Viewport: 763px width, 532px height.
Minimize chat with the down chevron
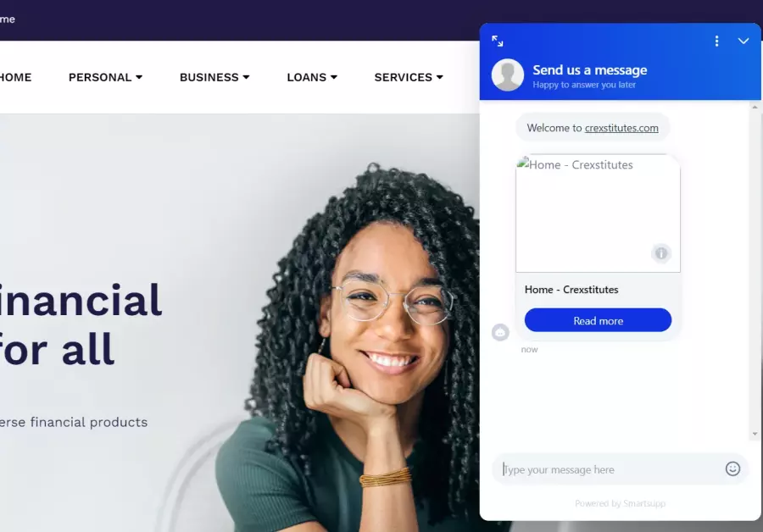(743, 41)
